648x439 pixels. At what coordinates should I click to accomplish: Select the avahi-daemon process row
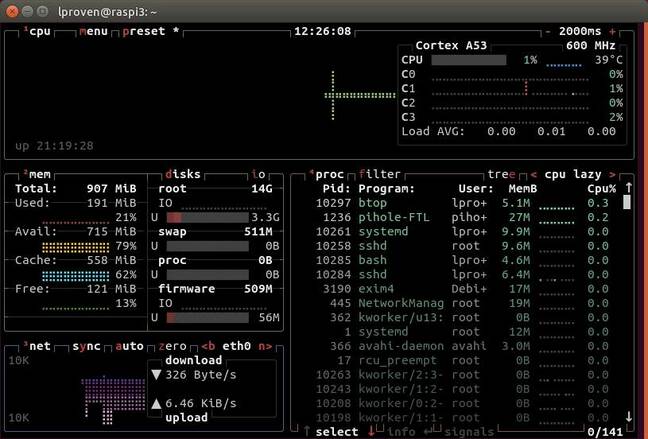click(462, 346)
